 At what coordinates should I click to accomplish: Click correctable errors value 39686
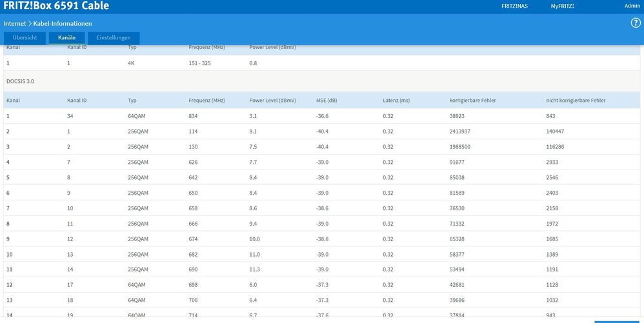tap(457, 300)
